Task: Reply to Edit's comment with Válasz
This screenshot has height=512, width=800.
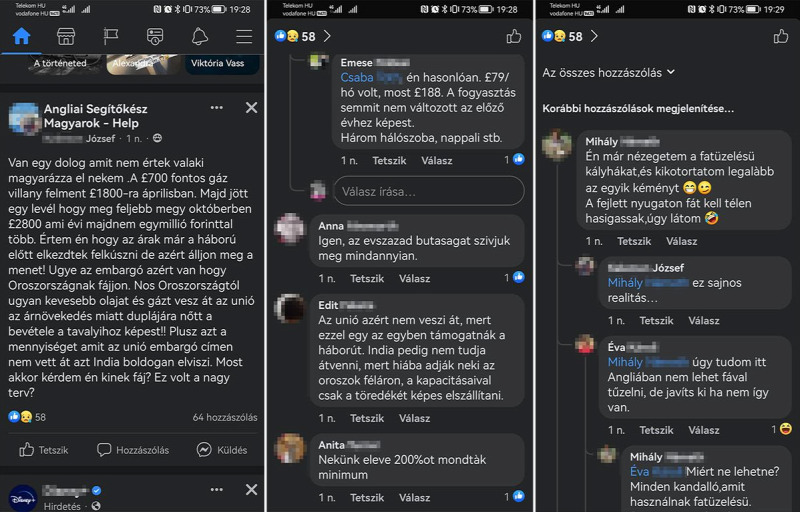Action: [414, 418]
